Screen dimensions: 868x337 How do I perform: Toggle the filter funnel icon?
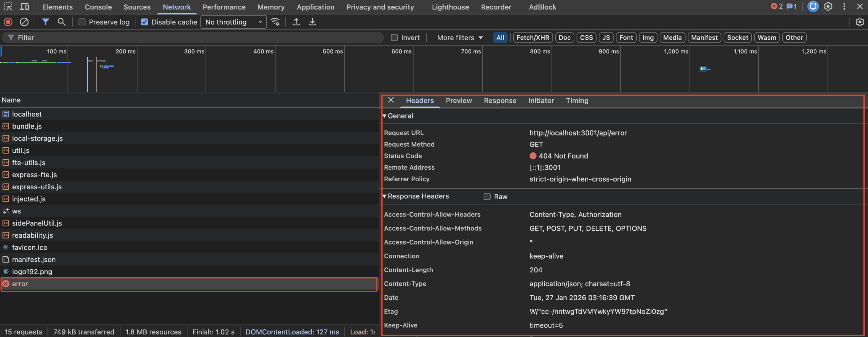(x=45, y=22)
